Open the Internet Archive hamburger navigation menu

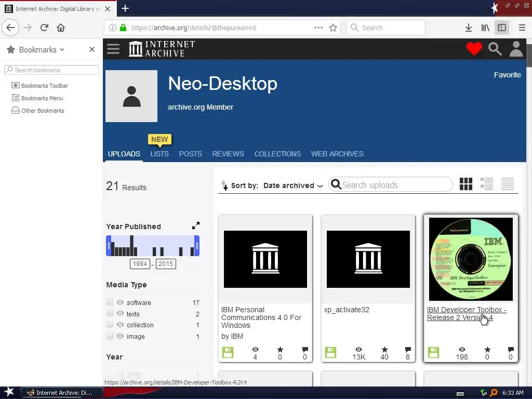113,49
